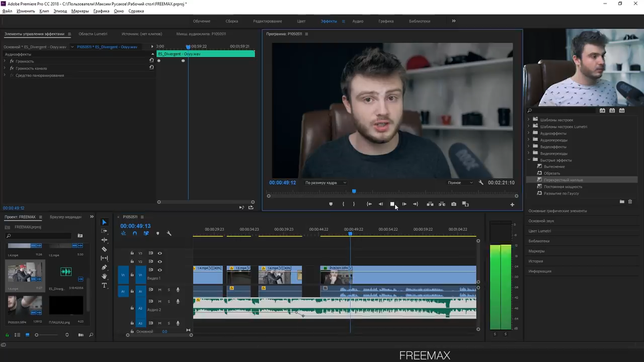Switch to the 'Редактирование' workspace tab
Image resolution: width=644 pixels, height=362 pixels.
click(x=267, y=21)
